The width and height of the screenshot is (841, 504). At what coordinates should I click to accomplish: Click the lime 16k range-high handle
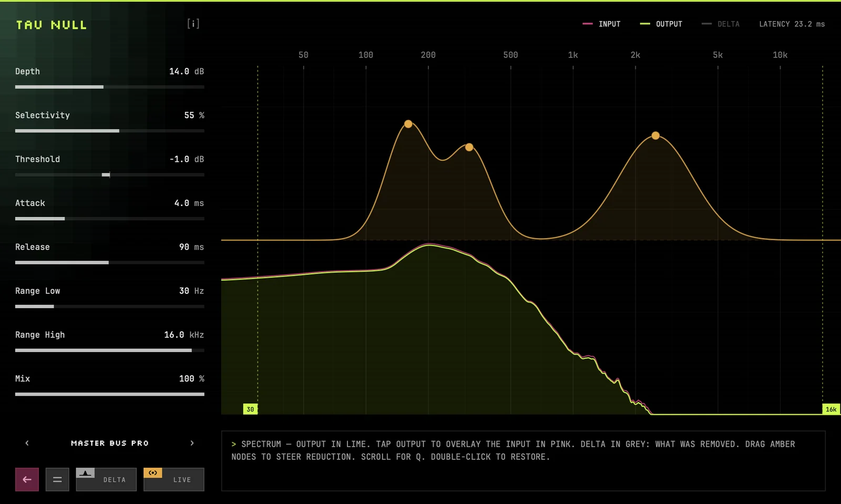(831, 409)
